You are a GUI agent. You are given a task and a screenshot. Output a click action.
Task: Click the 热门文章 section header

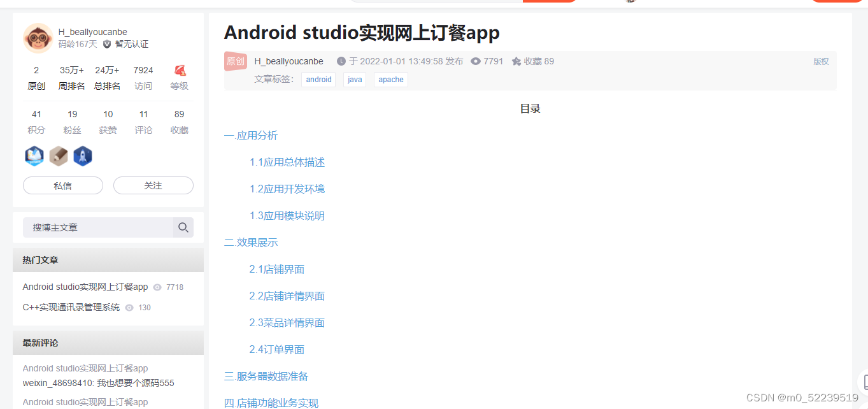coord(108,260)
